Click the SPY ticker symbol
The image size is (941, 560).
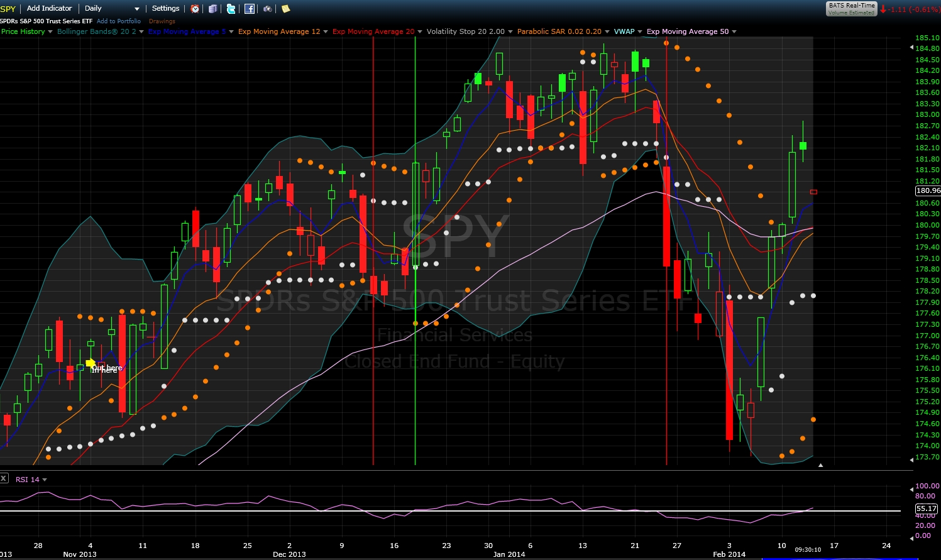[x=8, y=9]
